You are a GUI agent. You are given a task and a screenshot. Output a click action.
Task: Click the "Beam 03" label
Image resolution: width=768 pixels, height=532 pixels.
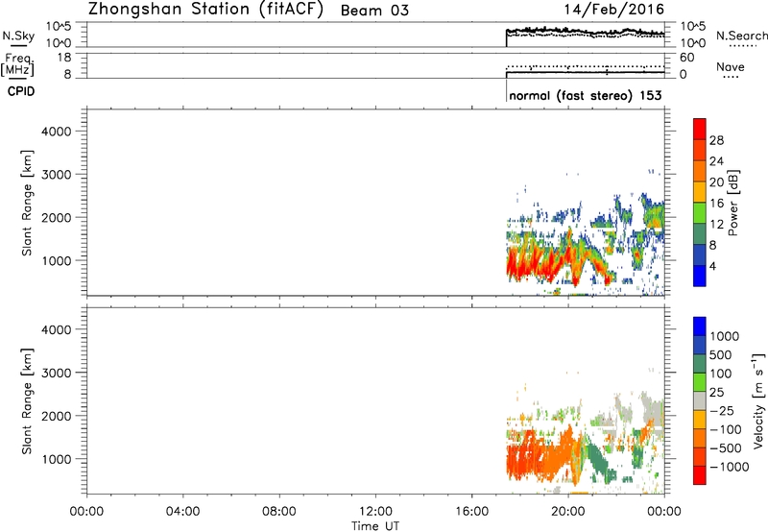(374, 11)
